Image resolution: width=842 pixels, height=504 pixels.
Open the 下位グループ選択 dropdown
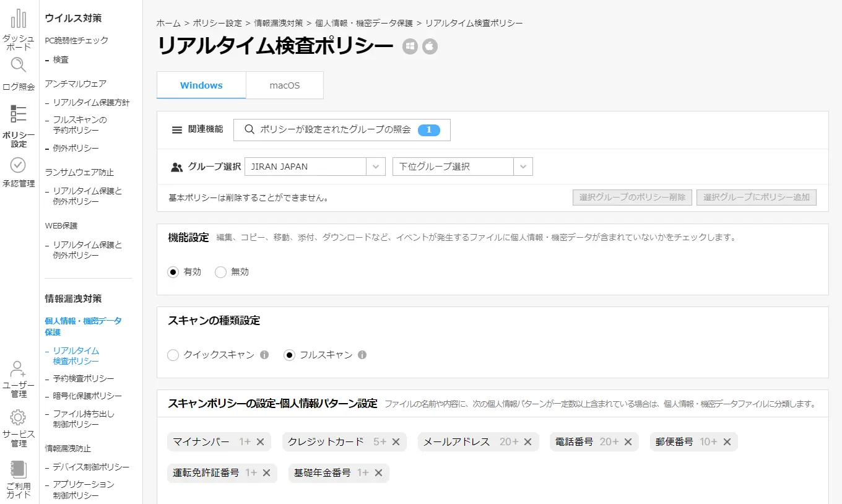(523, 167)
